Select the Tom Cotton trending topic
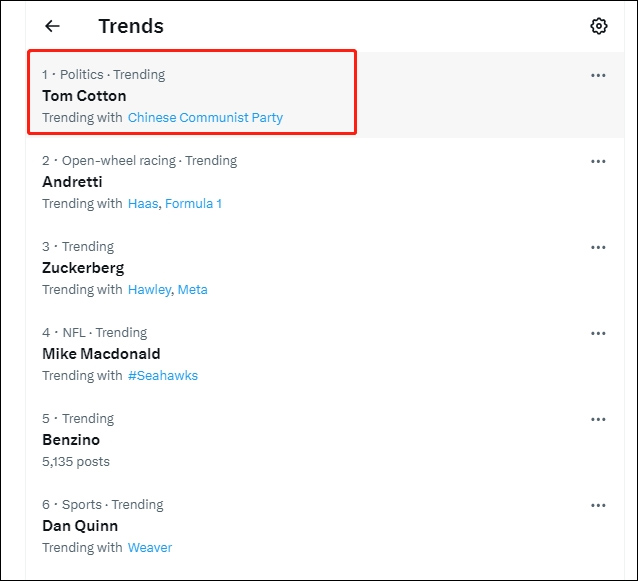 click(x=325, y=95)
